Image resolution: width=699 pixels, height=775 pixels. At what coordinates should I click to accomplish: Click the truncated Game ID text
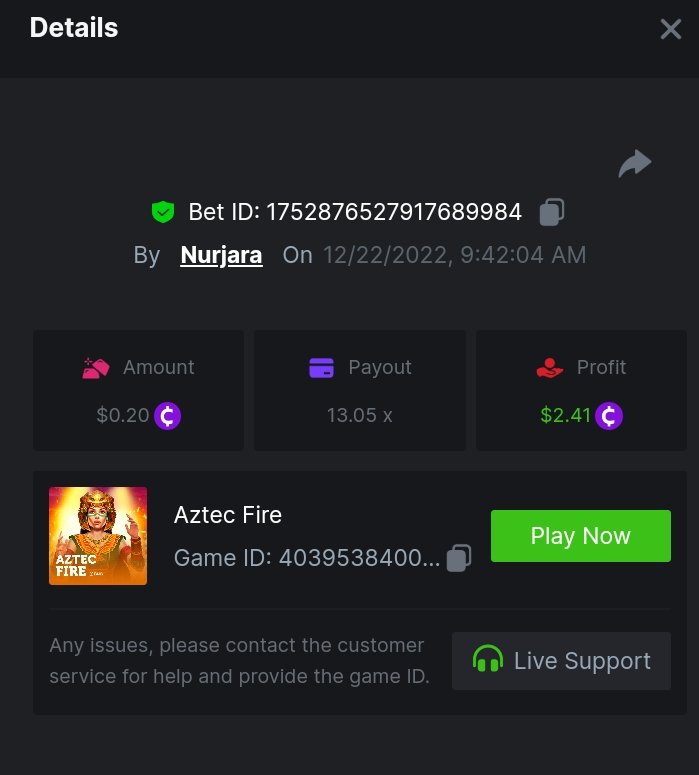pyautogui.click(x=307, y=558)
